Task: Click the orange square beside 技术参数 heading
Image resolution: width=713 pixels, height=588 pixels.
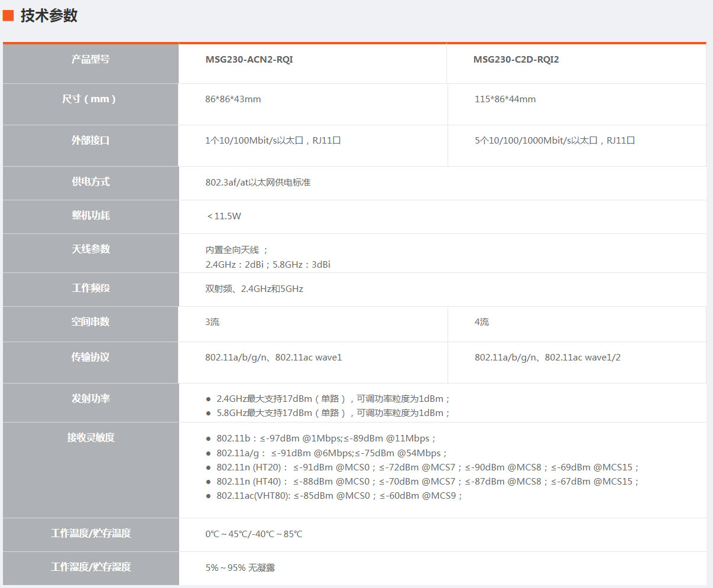Action: [x=8, y=16]
